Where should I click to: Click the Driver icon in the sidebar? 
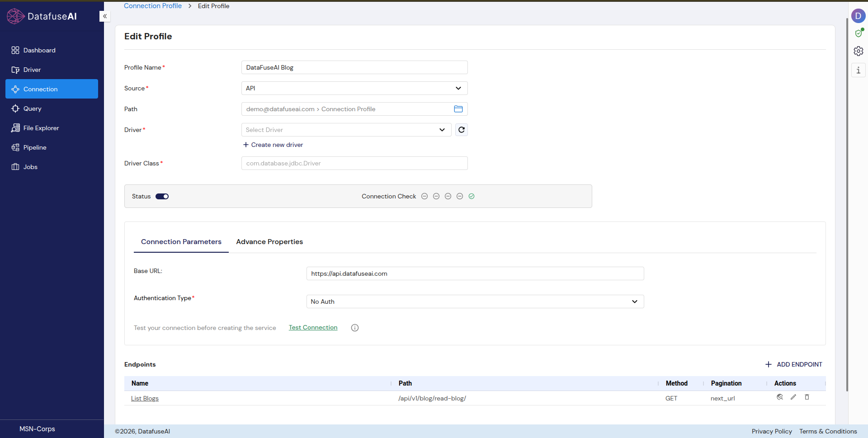point(15,70)
